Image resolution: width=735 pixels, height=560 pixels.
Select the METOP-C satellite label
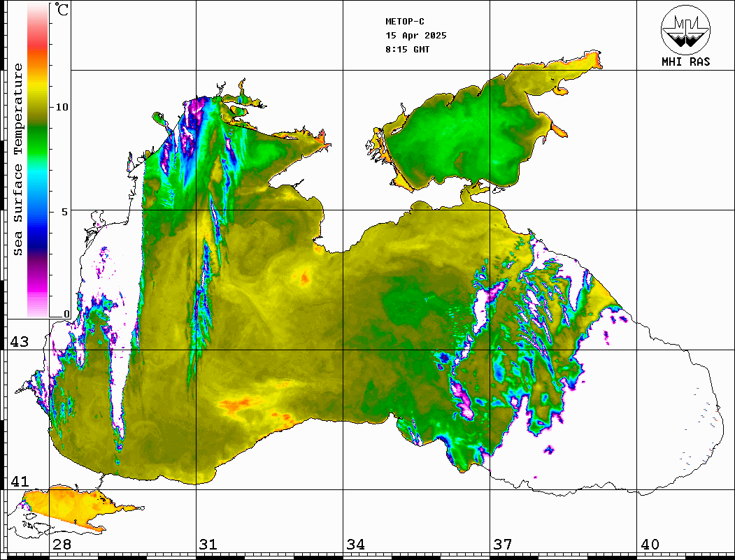pos(405,22)
